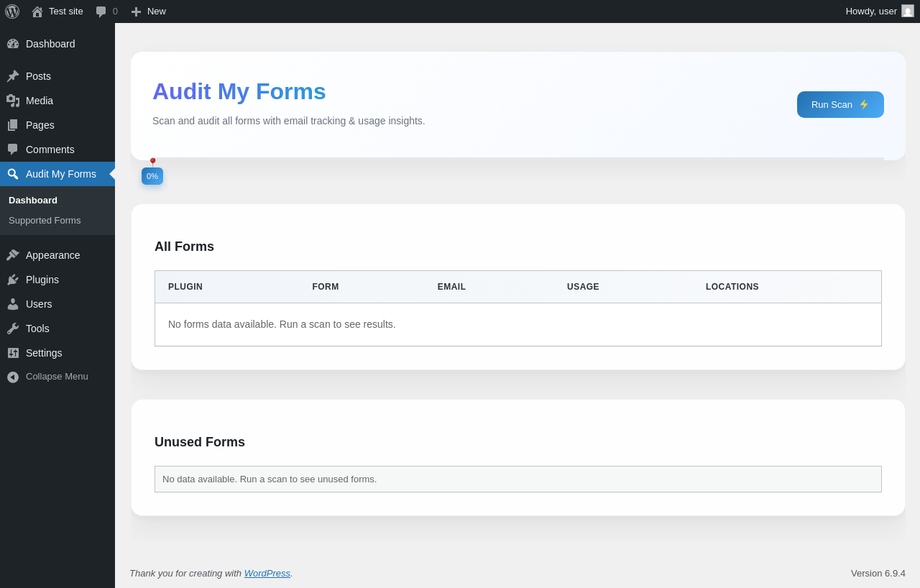Go to the Media menu
Screen dimensions: 920x588
pyautogui.click(x=40, y=101)
